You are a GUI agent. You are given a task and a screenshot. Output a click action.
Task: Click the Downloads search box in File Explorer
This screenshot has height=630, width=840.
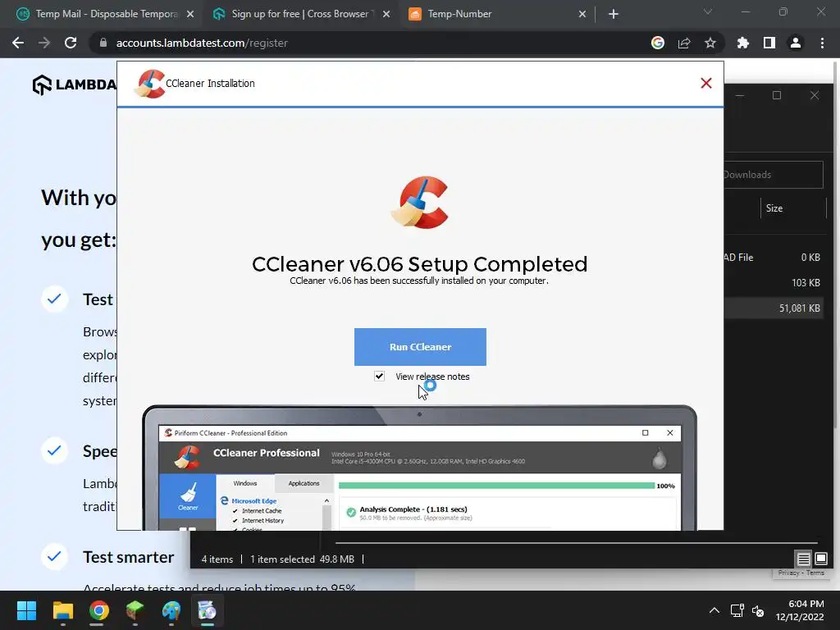[x=773, y=175]
